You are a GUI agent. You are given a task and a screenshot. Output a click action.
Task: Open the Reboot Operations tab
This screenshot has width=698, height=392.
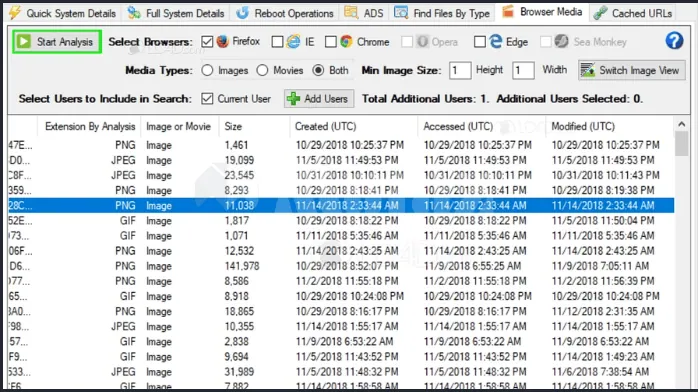[x=285, y=13]
